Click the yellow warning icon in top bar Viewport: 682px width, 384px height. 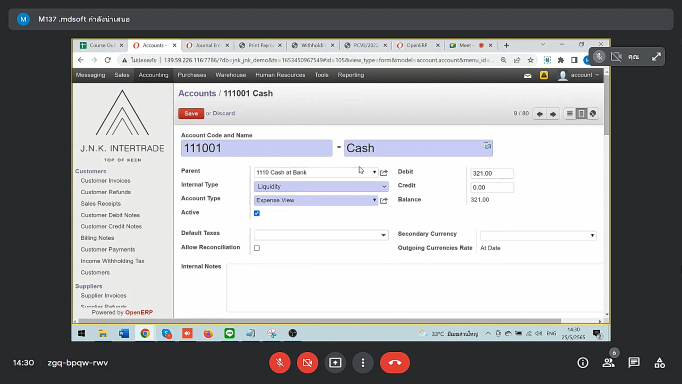544,75
